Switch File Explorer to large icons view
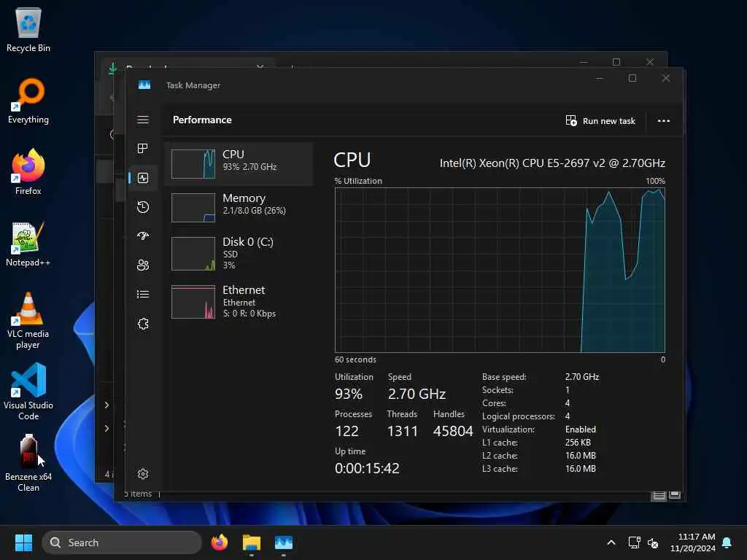 click(675, 495)
